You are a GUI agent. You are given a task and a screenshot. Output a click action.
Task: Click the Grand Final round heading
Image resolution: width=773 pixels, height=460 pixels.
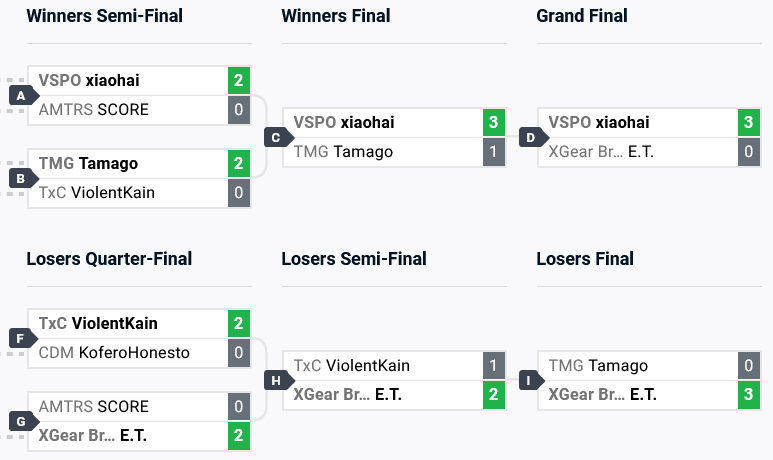click(582, 16)
